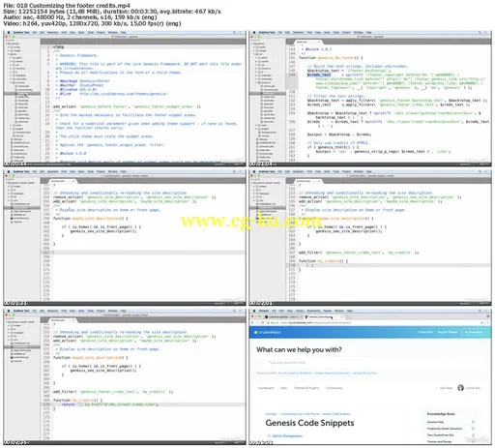Expand Frequently Asked Questions in Knowledge Base

[x=473, y=429]
